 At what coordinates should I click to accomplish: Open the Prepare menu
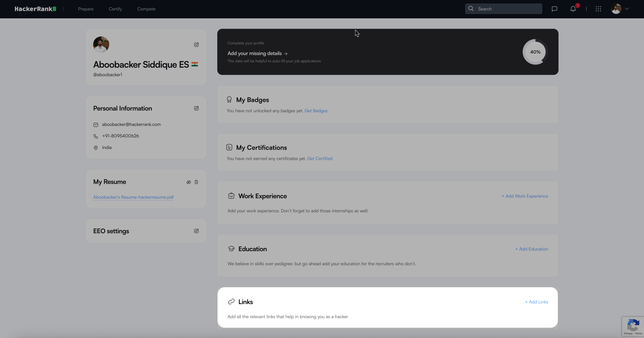(x=86, y=9)
